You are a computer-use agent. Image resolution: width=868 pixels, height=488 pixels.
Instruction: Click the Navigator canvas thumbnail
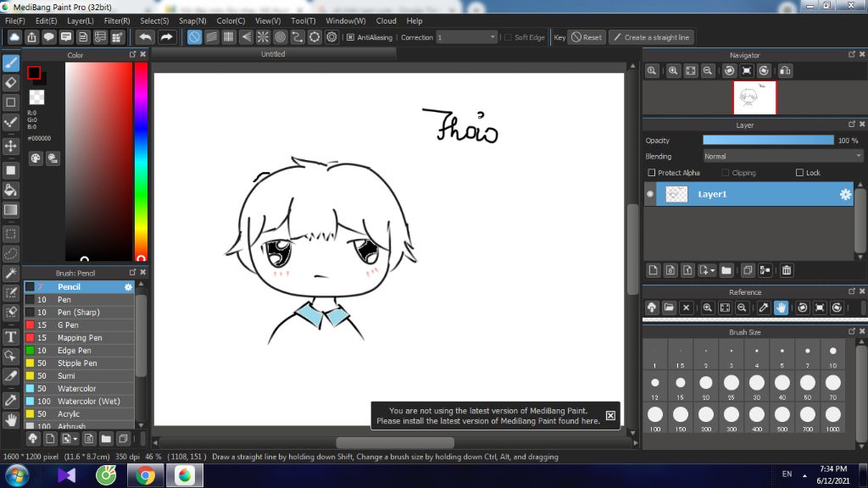(x=754, y=97)
